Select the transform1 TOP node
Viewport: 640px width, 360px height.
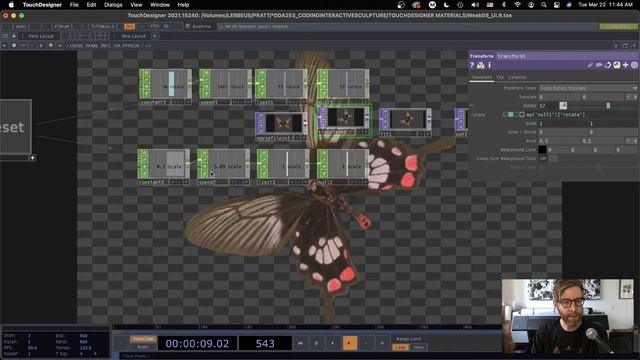pyautogui.click(x=344, y=120)
